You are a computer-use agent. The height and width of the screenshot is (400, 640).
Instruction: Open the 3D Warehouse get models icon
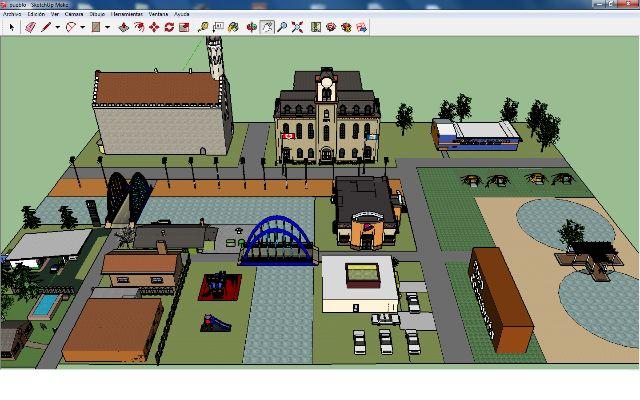point(331,27)
